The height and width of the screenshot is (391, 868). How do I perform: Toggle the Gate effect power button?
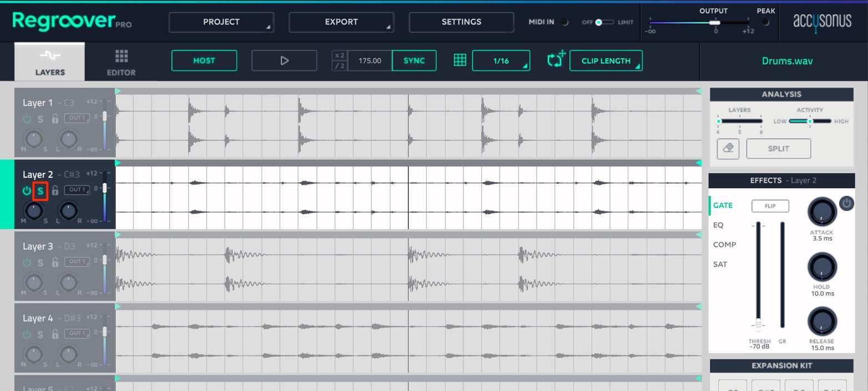tap(846, 204)
